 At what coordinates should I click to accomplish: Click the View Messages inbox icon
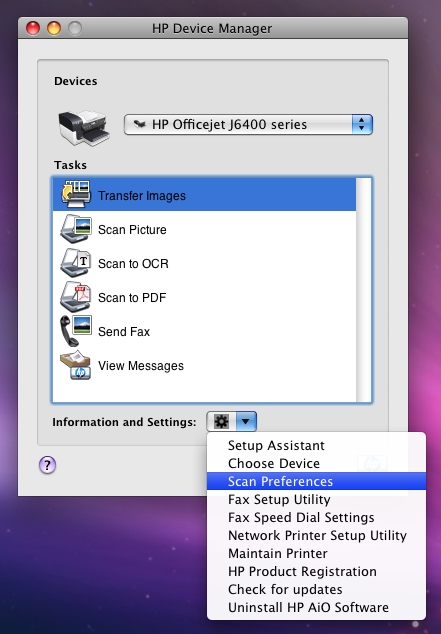click(76, 365)
